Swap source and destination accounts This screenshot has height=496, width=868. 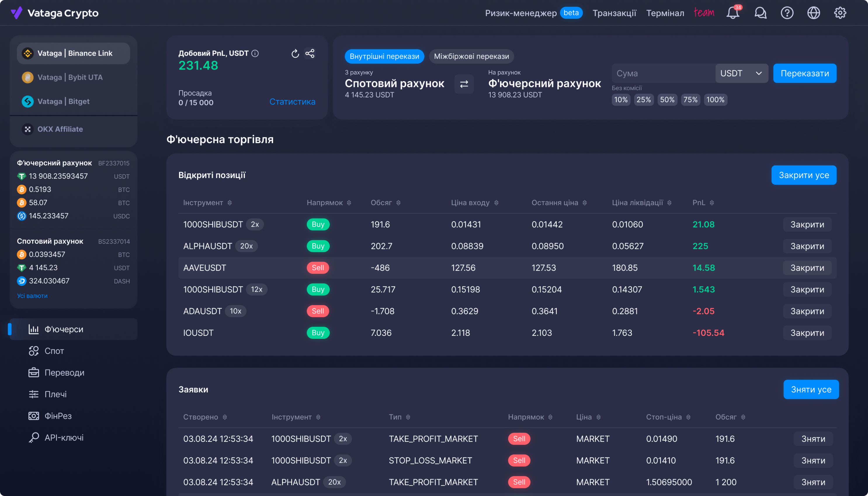coord(464,84)
